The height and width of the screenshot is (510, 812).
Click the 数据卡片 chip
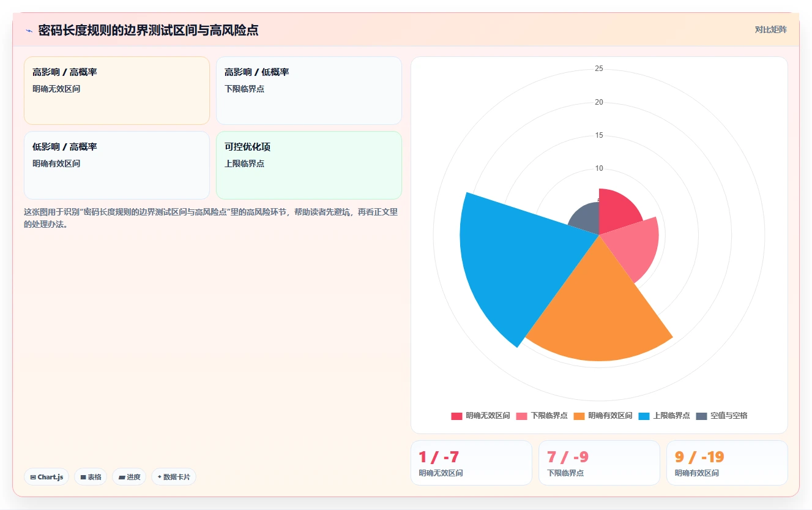pyautogui.click(x=174, y=477)
